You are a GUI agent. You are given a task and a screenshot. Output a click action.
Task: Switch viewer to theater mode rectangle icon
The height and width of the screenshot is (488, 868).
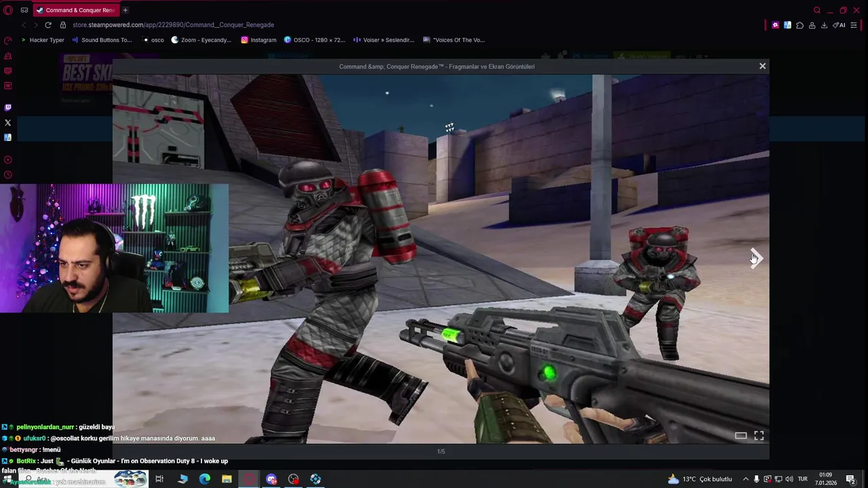click(x=741, y=436)
